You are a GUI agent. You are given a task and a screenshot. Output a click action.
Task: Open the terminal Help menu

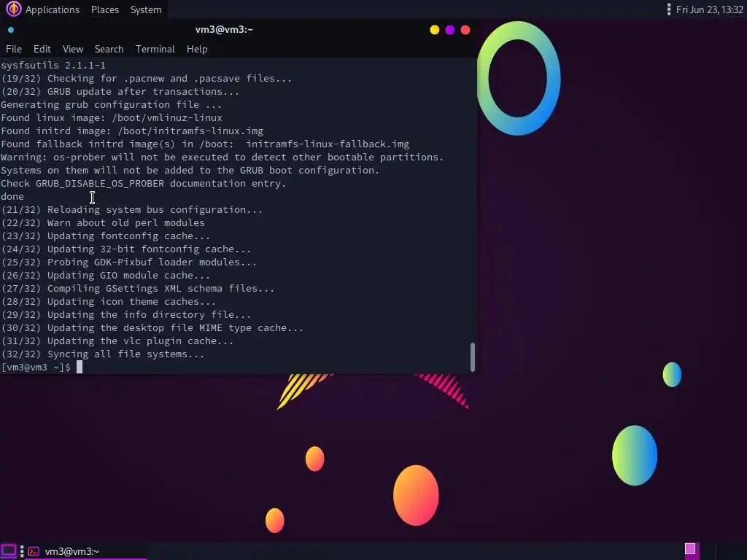tap(197, 49)
